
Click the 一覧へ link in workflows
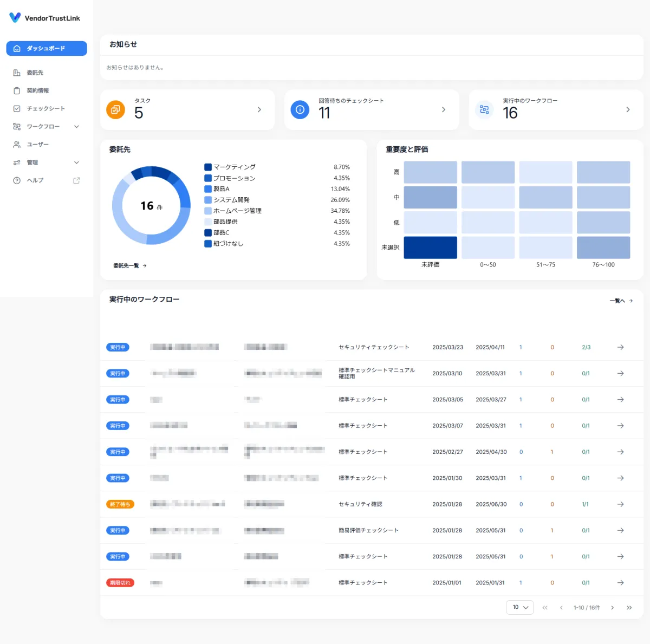[x=621, y=301]
